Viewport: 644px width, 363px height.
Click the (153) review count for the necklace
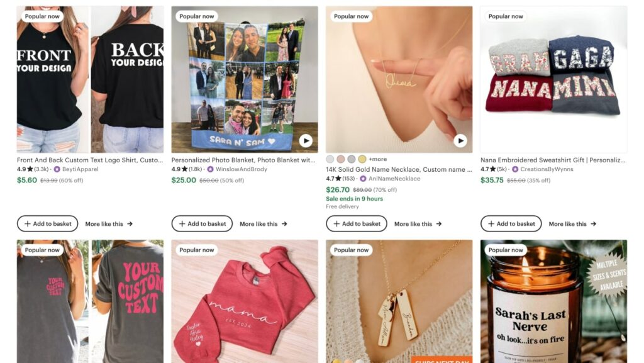[x=350, y=178]
